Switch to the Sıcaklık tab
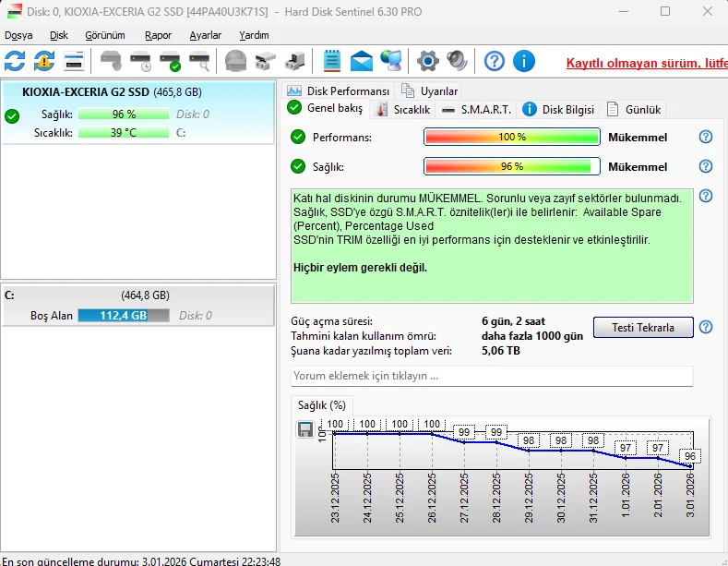Viewport: 728px width, 566px height. click(x=403, y=110)
